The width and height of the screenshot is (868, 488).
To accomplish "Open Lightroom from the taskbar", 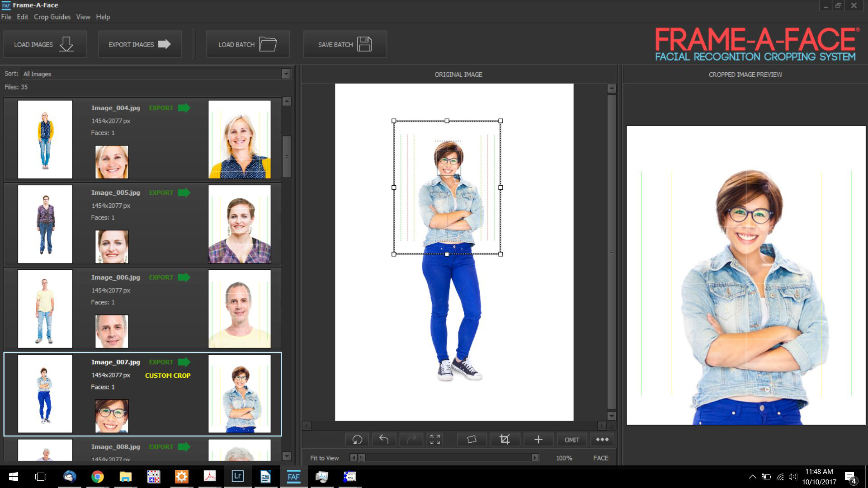I will [238, 476].
